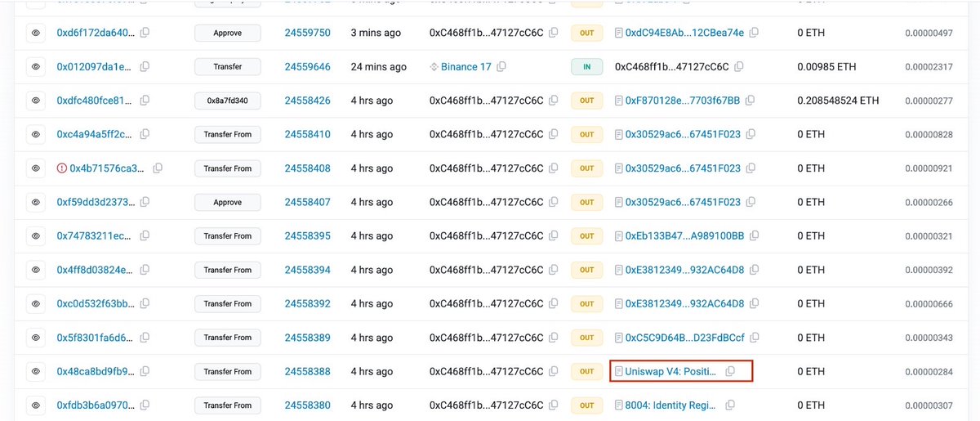Click error warning icon beside 0x4b71576ca3
The height and width of the screenshot is (421, 980).
[62, 168]
